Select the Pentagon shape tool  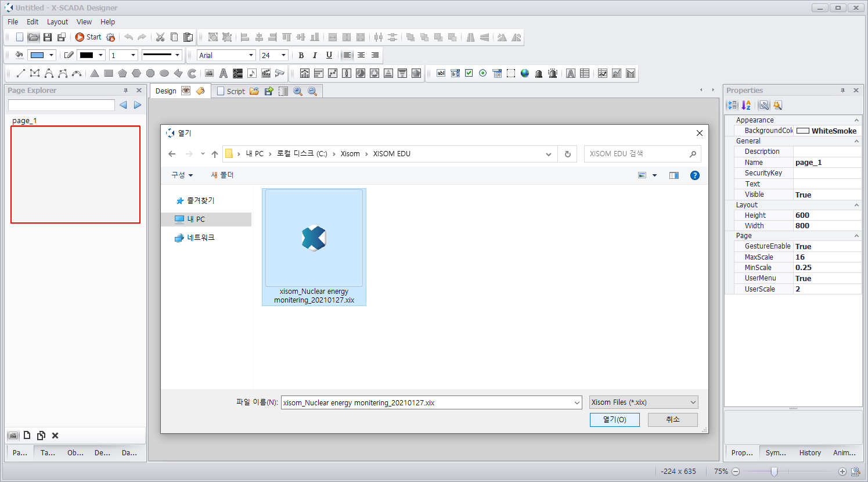(123, 73)
